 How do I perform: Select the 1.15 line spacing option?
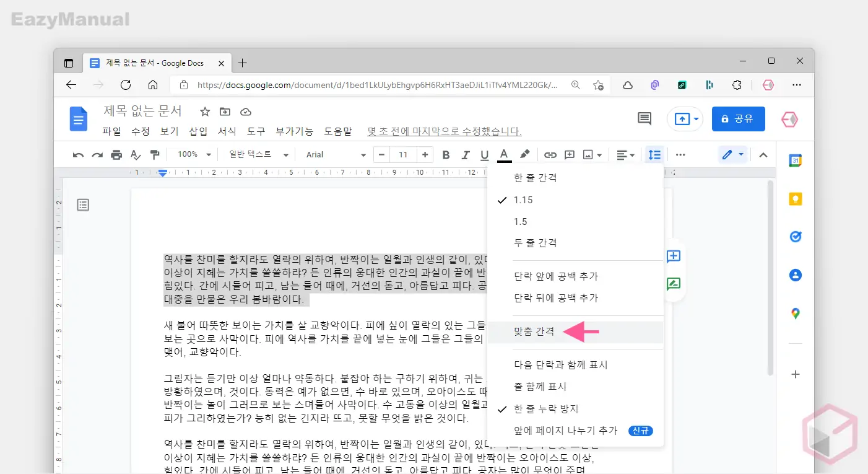tap(575, 200)
